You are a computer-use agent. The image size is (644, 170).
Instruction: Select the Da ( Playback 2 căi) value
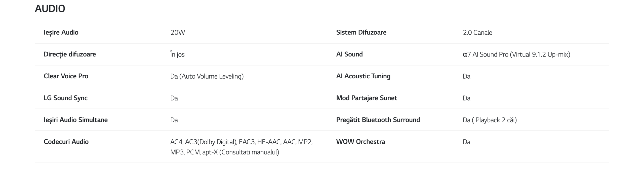point(490,120)
